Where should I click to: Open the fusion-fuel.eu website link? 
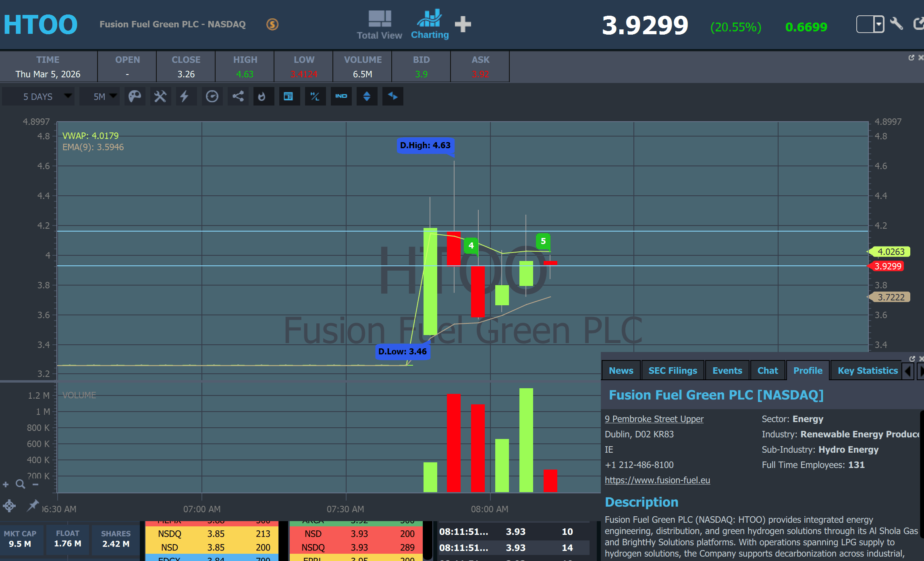coord(657,480)
